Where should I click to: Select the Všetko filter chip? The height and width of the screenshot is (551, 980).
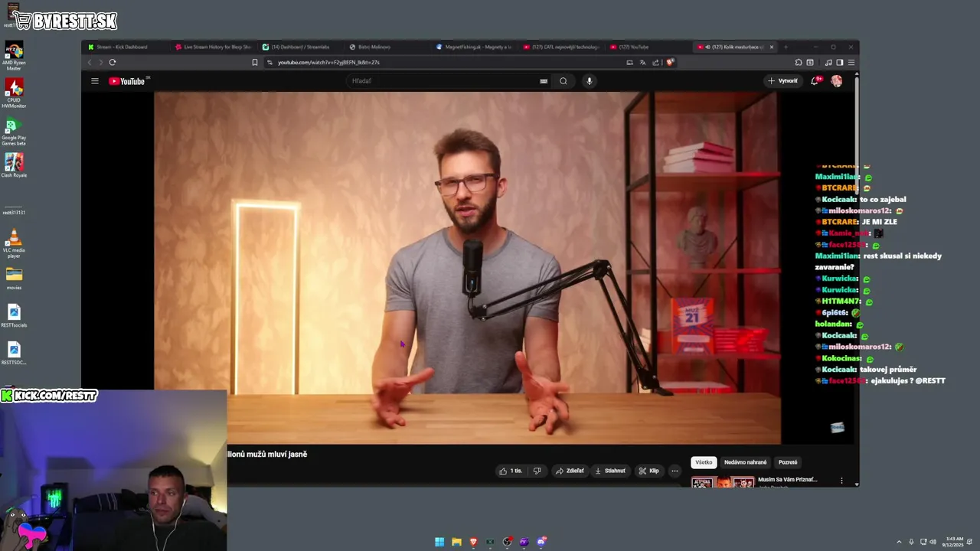coord(704,462)
